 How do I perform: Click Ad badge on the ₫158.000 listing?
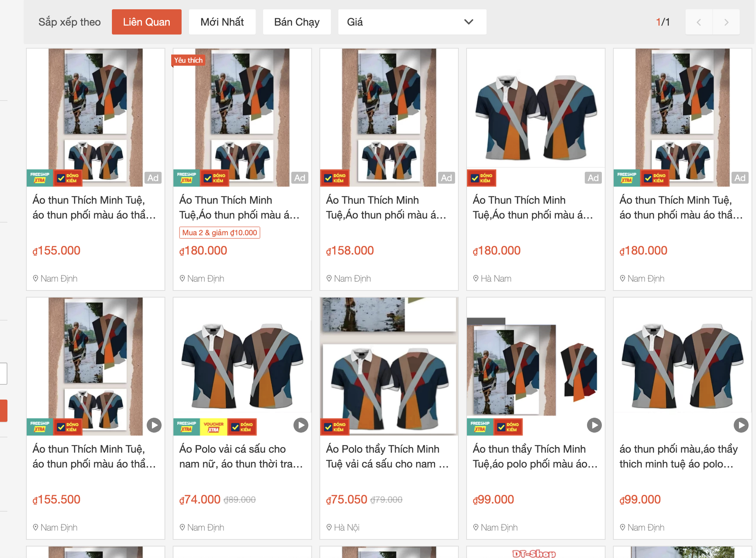point(446,178)
